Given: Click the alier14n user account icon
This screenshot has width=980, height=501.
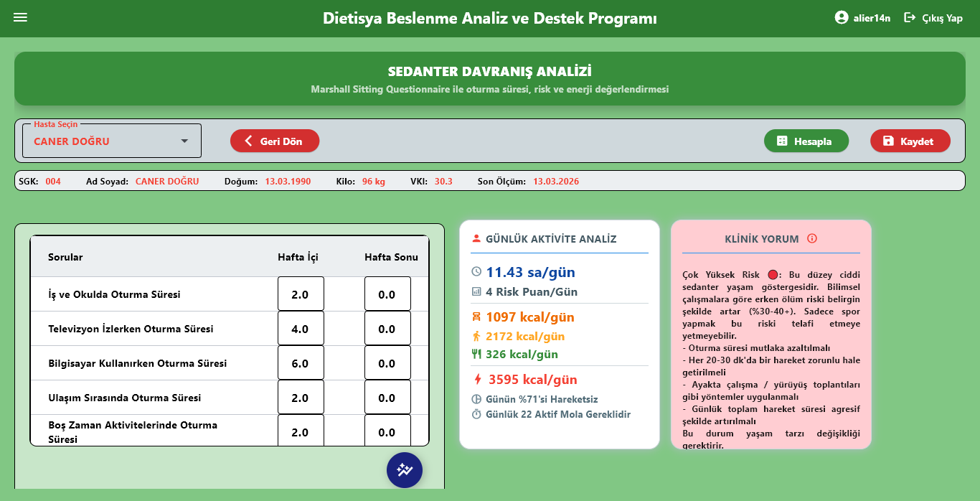Looking at the screenshot, I should pyautogui.click(x=842, y=18).
